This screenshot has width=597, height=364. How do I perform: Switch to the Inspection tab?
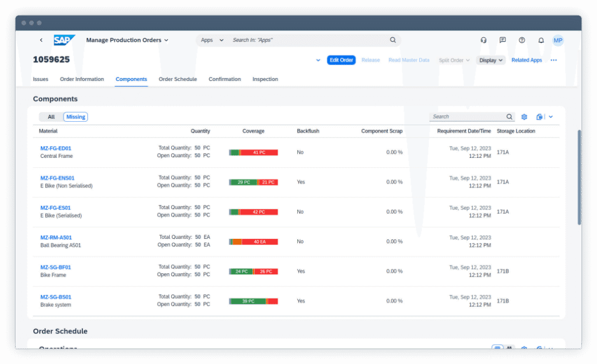coord(265,79)
